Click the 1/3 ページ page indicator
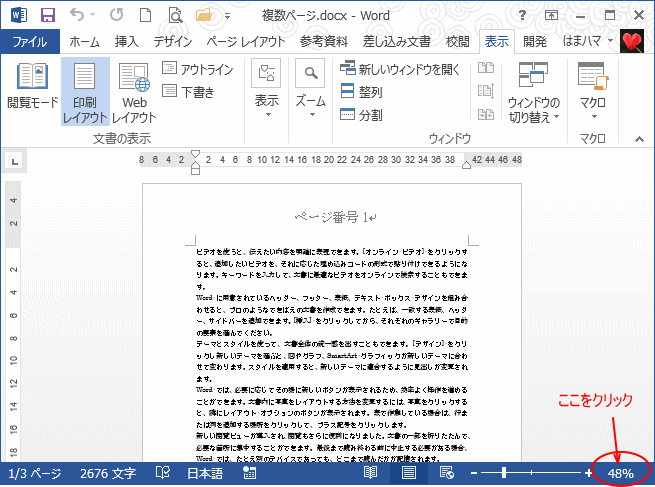The width and height of the screenshot is (655, 487). click(x=35, y=474)
